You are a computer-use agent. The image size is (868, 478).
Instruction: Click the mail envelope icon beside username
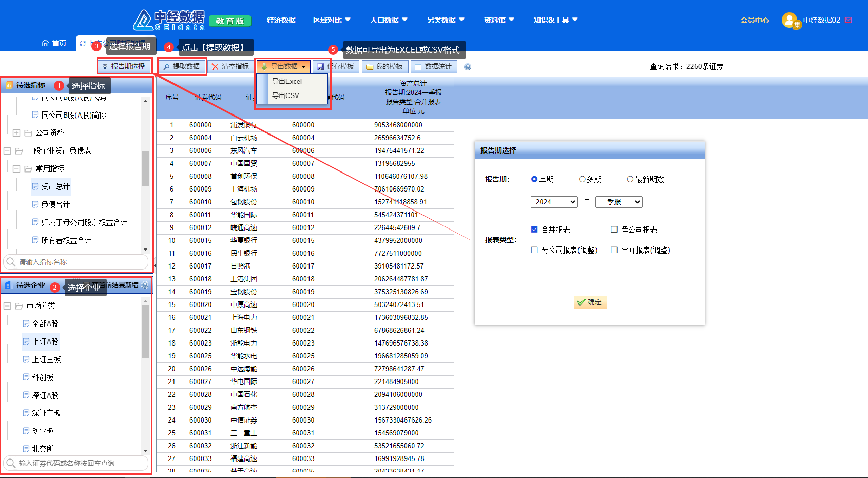click(x=848, y=20)
